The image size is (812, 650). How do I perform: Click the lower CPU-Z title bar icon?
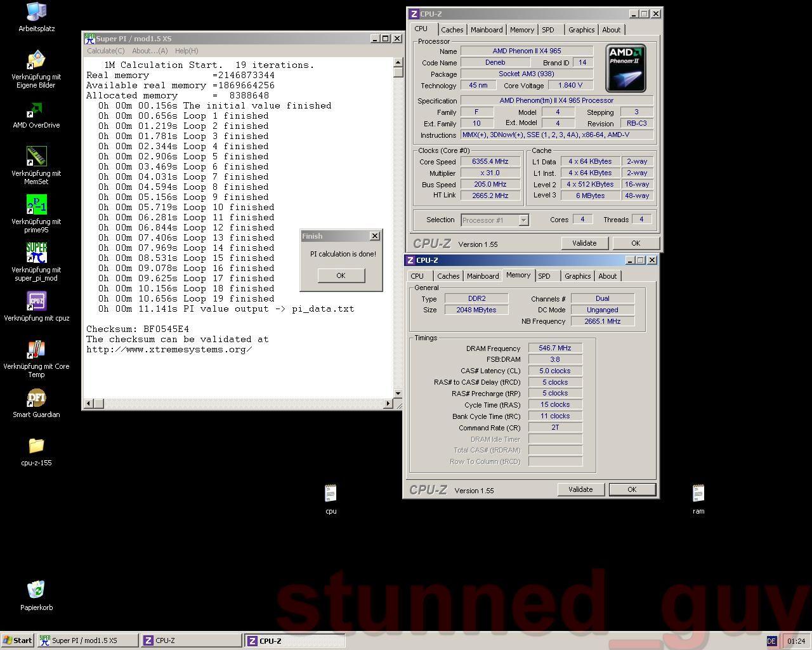410,260
